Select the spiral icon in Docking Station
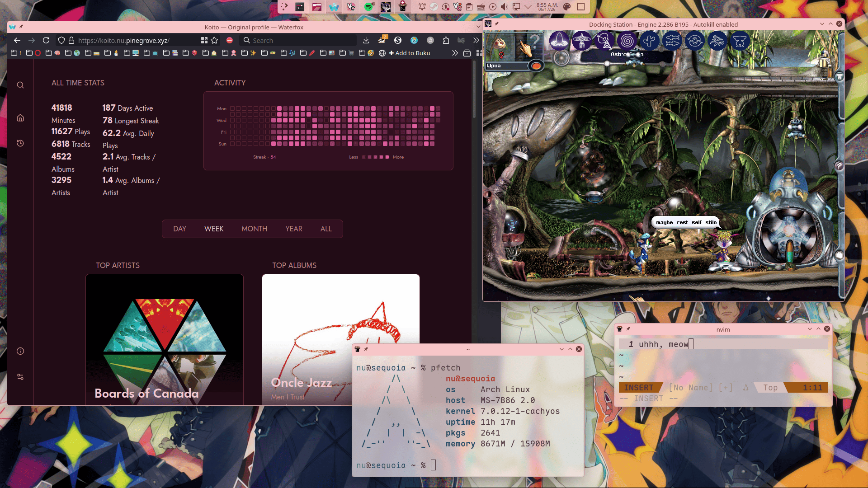The image size is (868, 488). 627,41
